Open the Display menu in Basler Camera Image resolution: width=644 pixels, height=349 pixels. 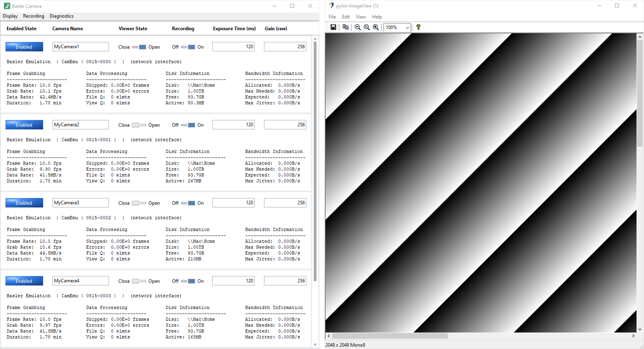pos(10,16)
